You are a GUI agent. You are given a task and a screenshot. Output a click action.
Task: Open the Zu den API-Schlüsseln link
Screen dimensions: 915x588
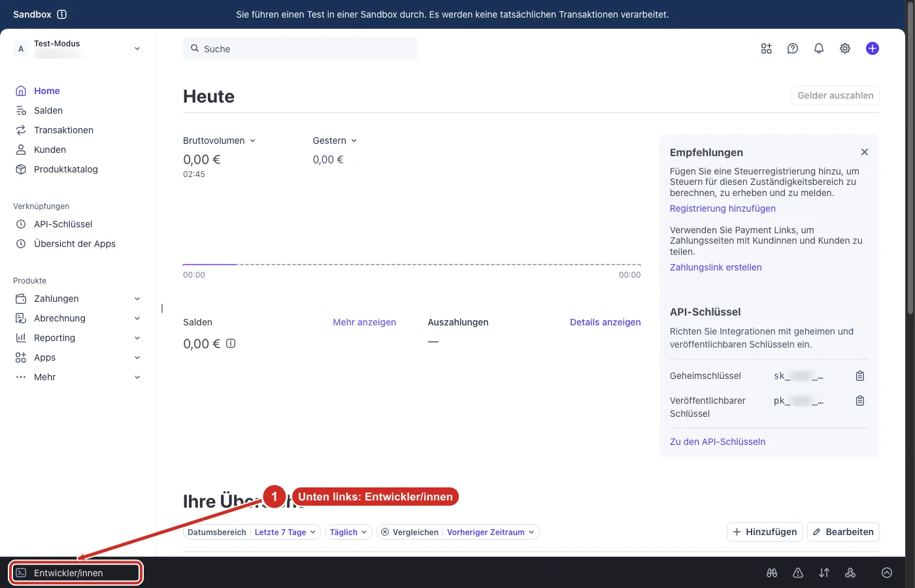(x=718, y=442)
